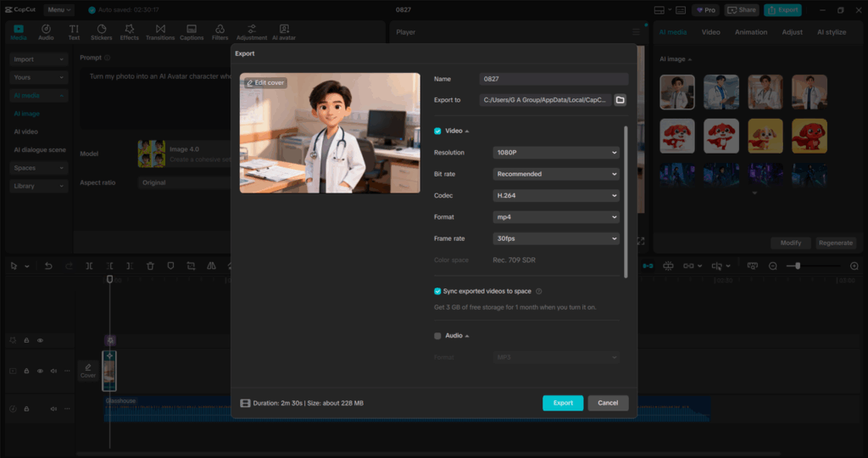Toggle Sync exported videos to space
Screen dimensions: 868x458
(437, 291)
